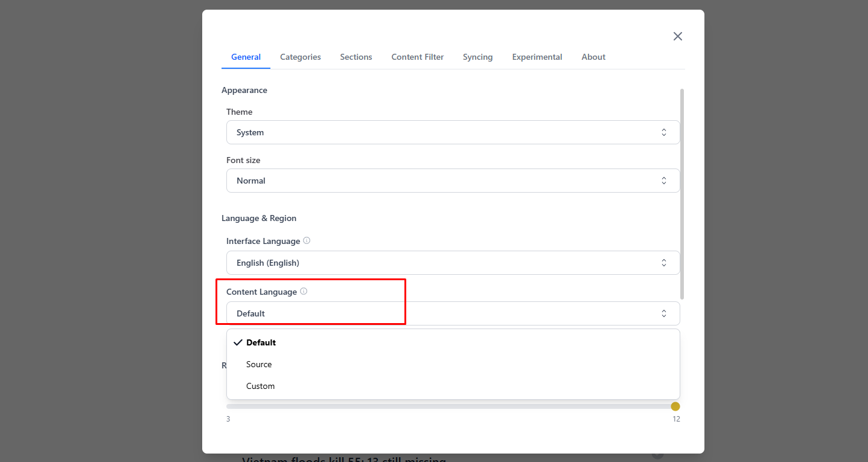Expand the Font size Normal dropdown
Image resolution: width=868 pixels, height=462 pixels.
pyautogui.click(x=453, y=181)
